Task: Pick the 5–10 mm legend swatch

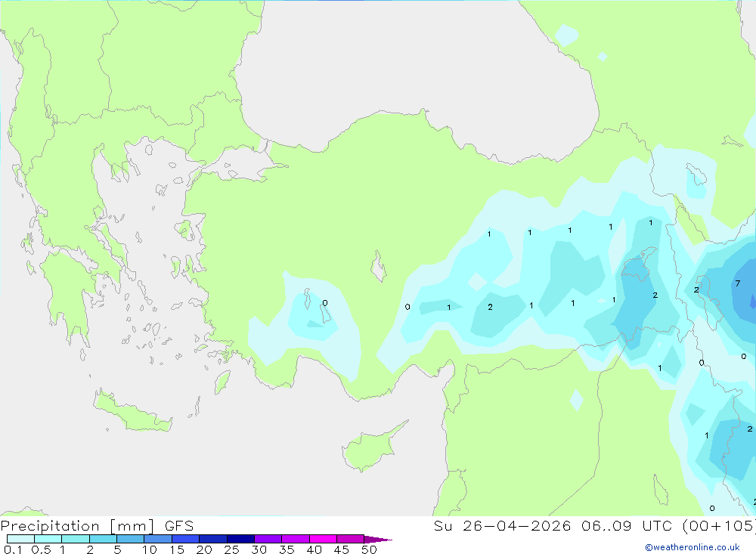Action: 131,539
